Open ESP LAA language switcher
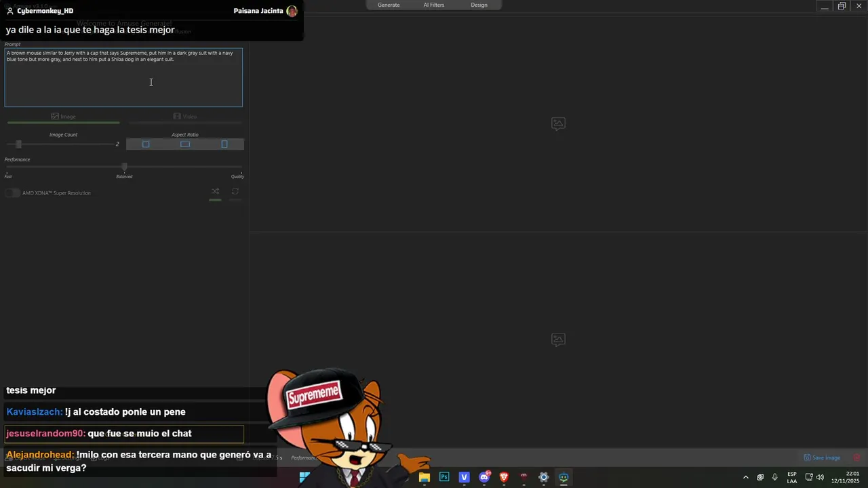 pyautogui.click(x=792, y=477)
